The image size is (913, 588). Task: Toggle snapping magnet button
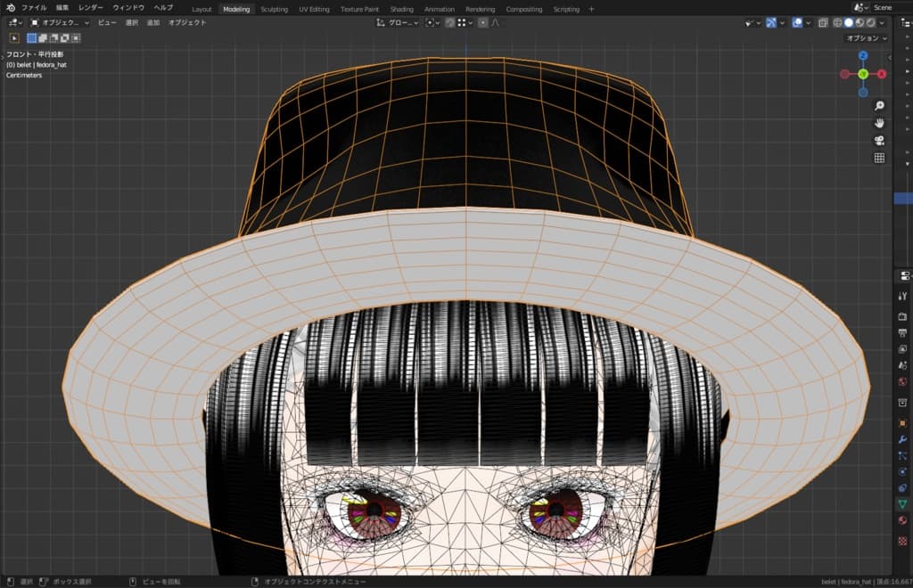click(450, 22)
